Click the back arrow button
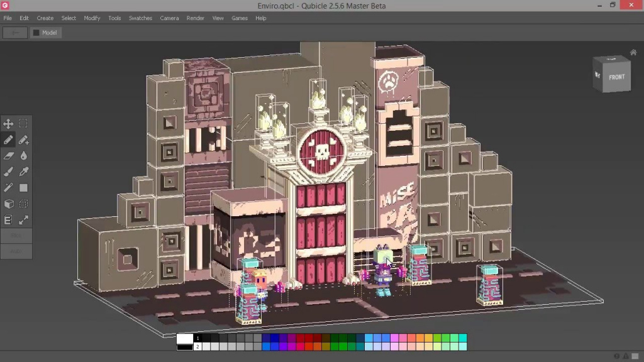Viewport: 644px width, 362px height. [x=15, y=33]
